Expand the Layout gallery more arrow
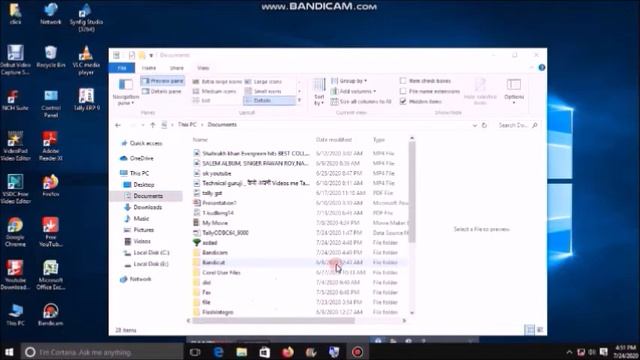This screenshot has width=640, height=360. [x=300, y=100]
